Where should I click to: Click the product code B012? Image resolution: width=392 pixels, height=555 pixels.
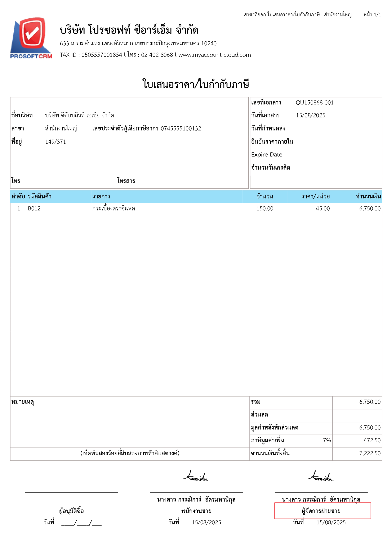click(34, 208)
